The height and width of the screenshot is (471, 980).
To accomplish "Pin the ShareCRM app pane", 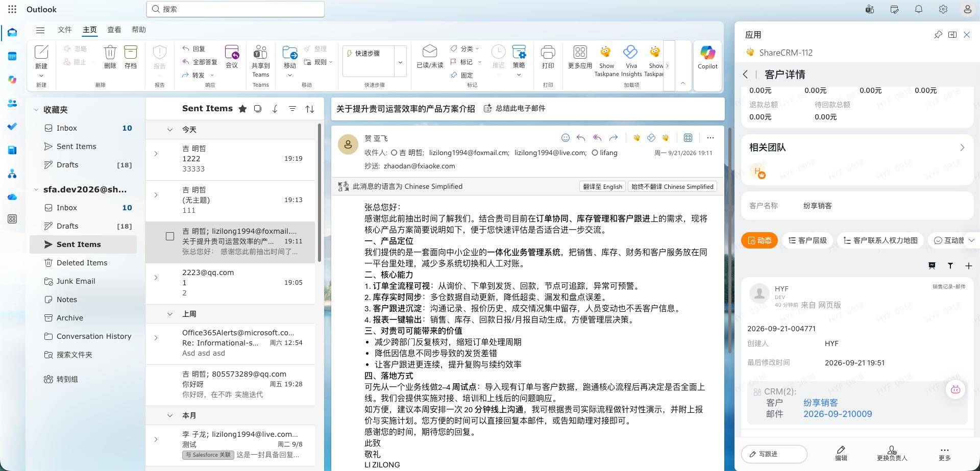I will tap(938, 35).
